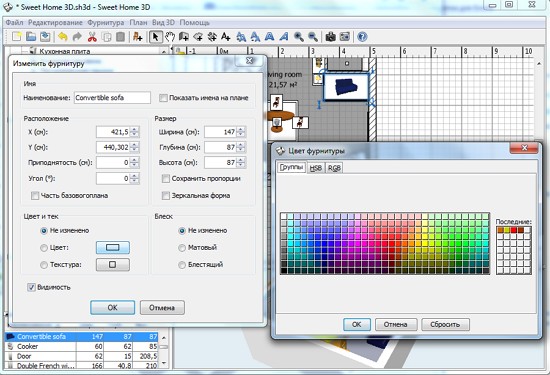Choose Блестящий shine option
The image size is (550, 375).
point(182,264)
